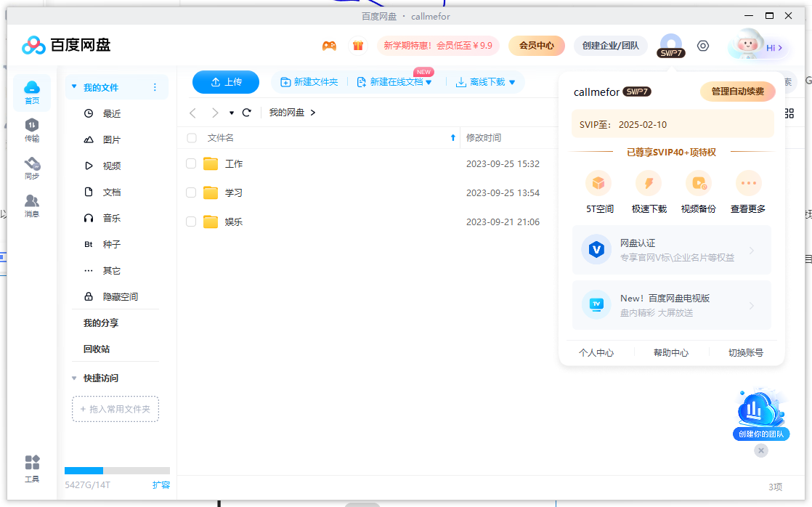Open 我的分享
Screen dimensions: 812x507
pyautogui.click(x=101, y=323)
